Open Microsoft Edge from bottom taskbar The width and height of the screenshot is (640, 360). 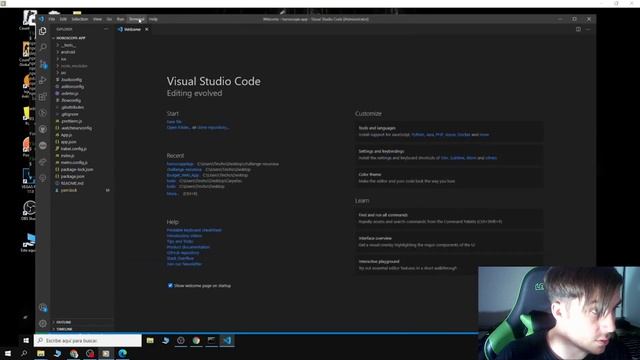[x=122, y=353]
